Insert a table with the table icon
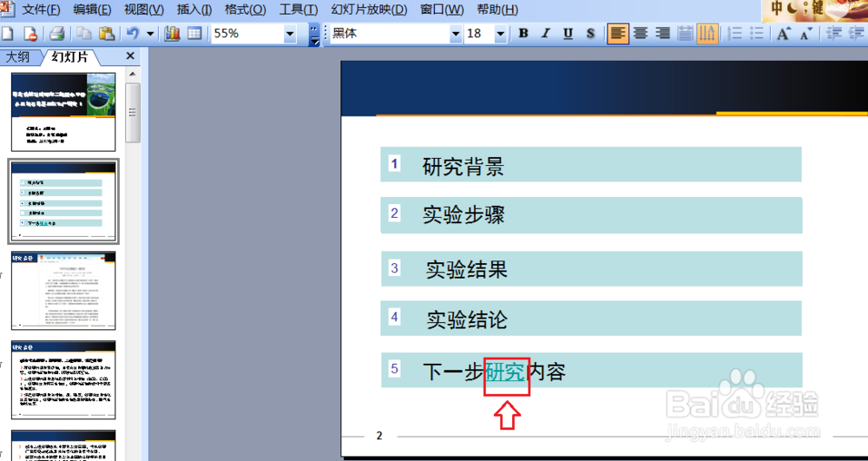The width and height of the screenshot is (868, 461). point(194,34)
